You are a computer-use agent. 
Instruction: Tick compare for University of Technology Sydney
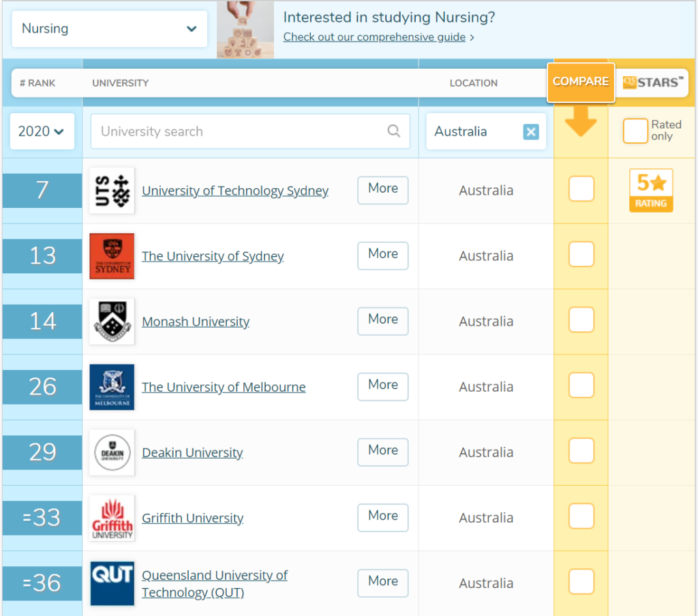pos(581,189)
